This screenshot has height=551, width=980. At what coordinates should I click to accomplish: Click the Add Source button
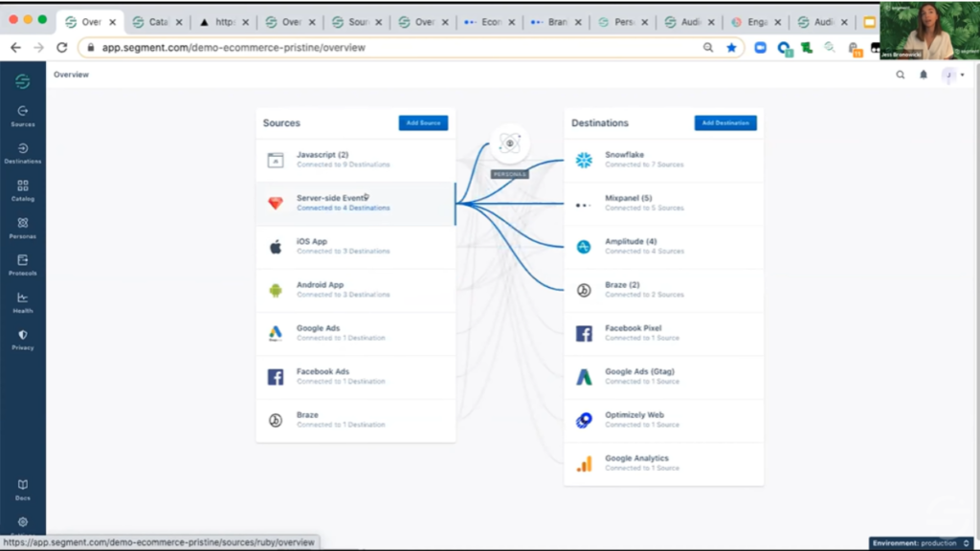click(423, 123)
